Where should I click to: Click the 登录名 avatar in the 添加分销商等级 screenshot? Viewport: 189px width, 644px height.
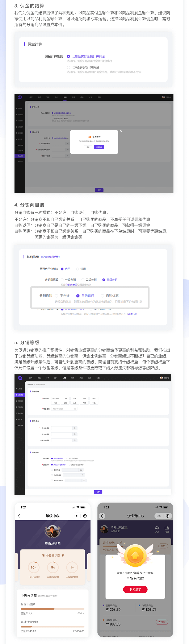161,378
